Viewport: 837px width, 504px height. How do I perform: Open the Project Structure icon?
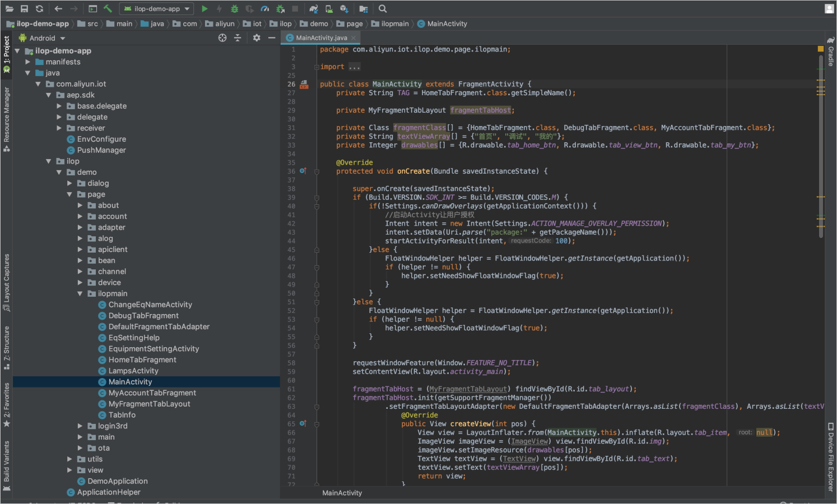pos(364,8)
